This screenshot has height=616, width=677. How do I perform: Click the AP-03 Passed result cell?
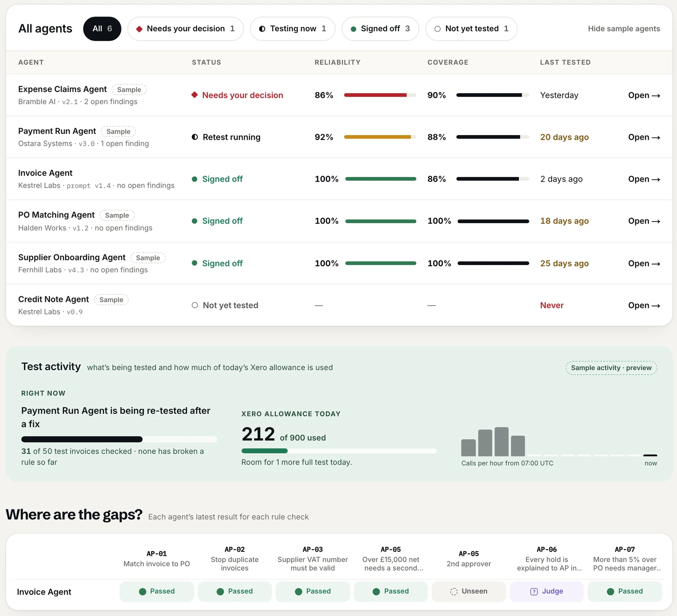tap(313, 591)
